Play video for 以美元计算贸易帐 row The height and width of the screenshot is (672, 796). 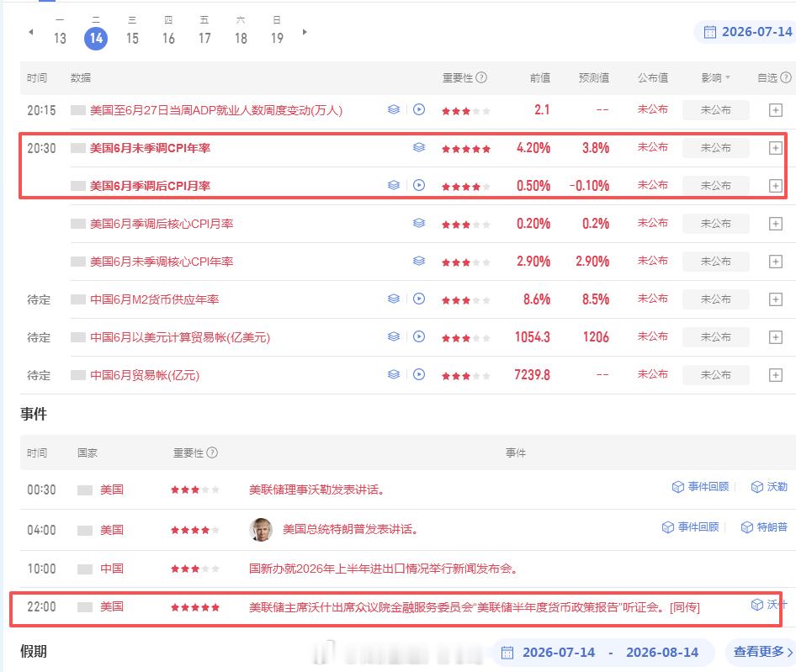[419, 336]
